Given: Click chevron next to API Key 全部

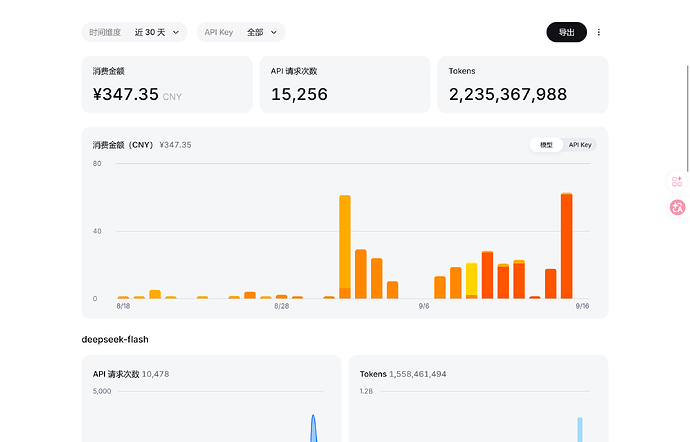Looking at the screenshot, I should tap(273, 32).
